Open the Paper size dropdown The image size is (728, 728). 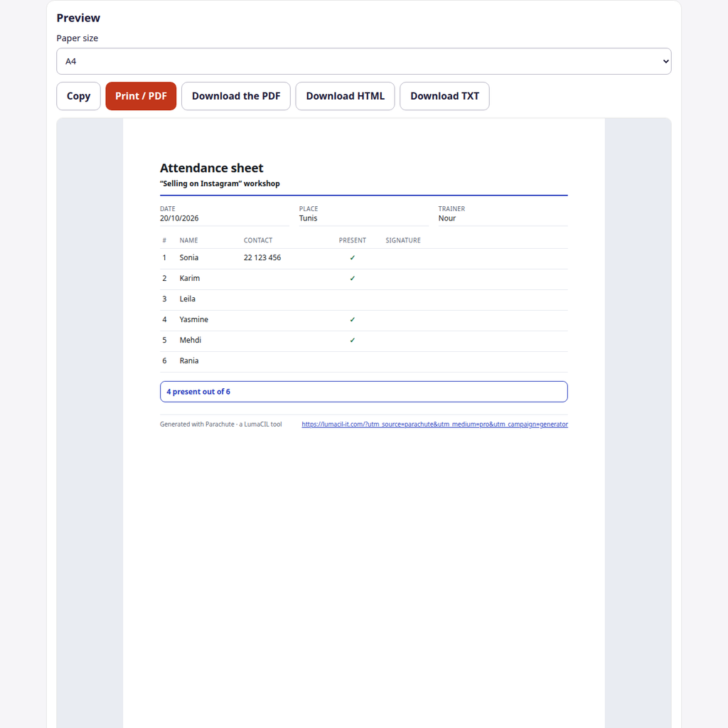click(363, 61)
